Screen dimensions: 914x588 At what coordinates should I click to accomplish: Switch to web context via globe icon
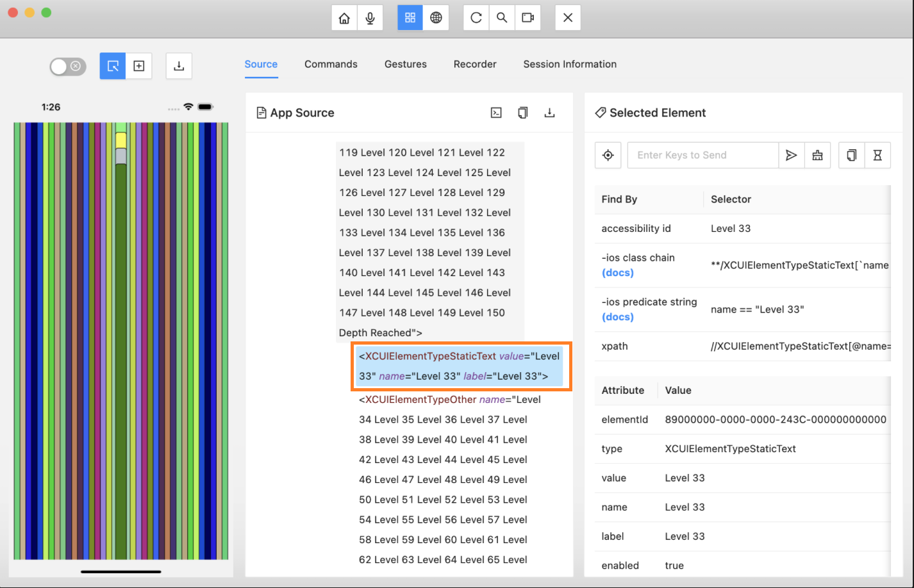pyautogui.click(x=435, y=17)
